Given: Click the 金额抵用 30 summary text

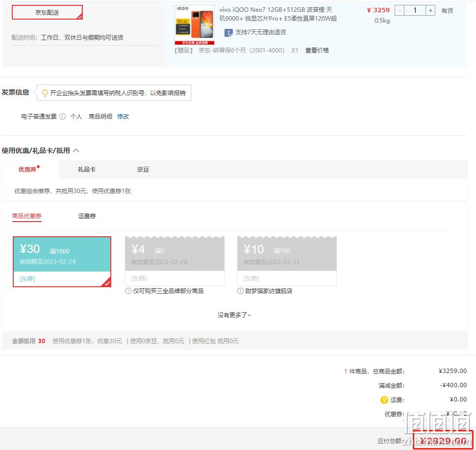Looking at the screenshot, I should 28,341.
